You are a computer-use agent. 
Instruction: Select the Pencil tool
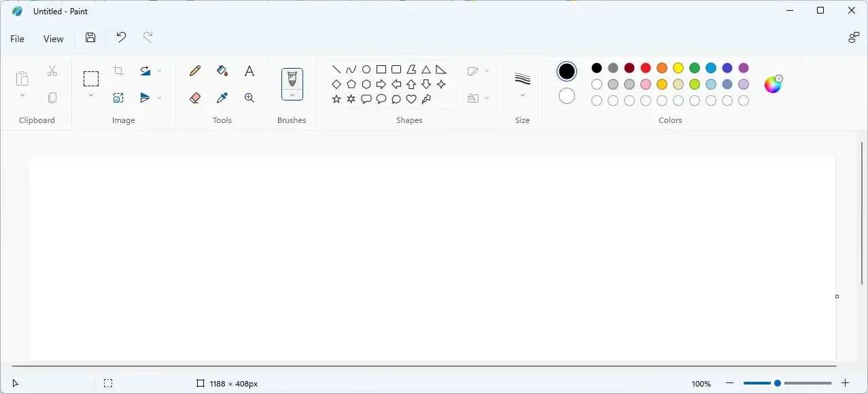[195, 71]
